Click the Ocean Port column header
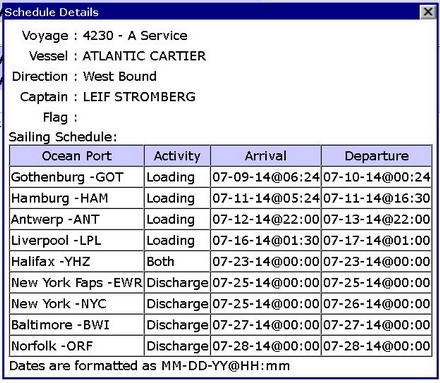Screen dimensions: 440x383 pyautogui.click(x=77, y=156)
